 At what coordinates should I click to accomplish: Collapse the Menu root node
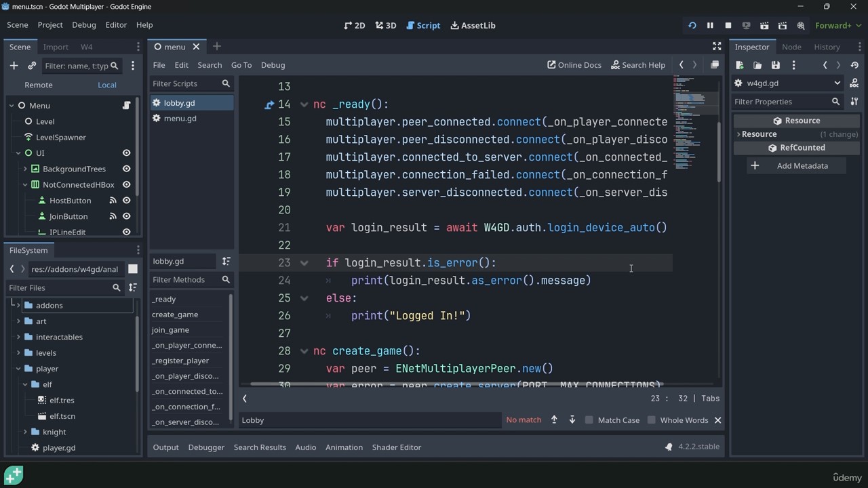(x=12, y=106)
